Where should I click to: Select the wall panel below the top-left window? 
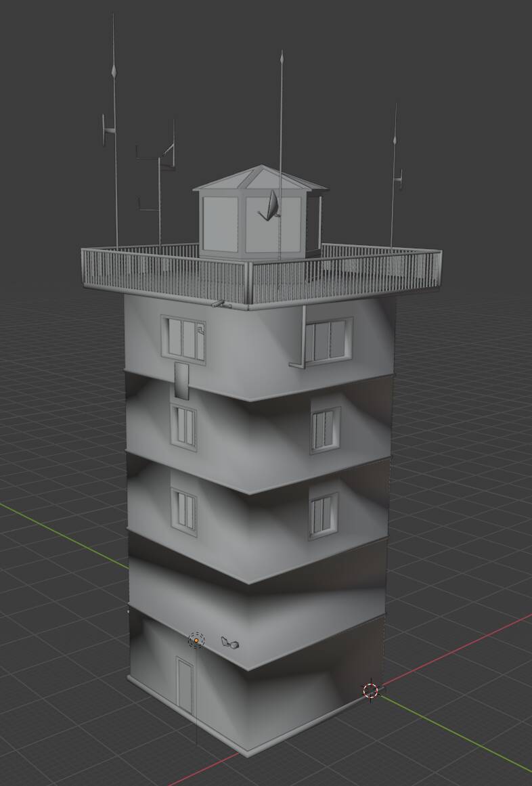pyautogui.click(x=181, y=381)
